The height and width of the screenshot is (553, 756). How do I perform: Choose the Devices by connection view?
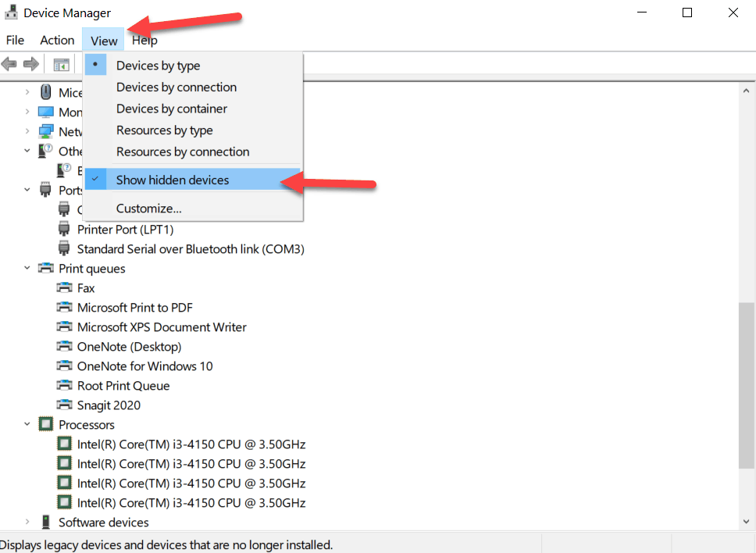(x=176, y=87)
